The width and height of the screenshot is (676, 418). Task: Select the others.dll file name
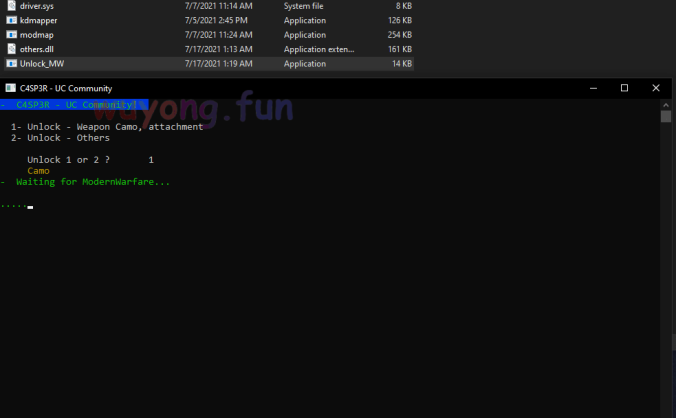36,48
